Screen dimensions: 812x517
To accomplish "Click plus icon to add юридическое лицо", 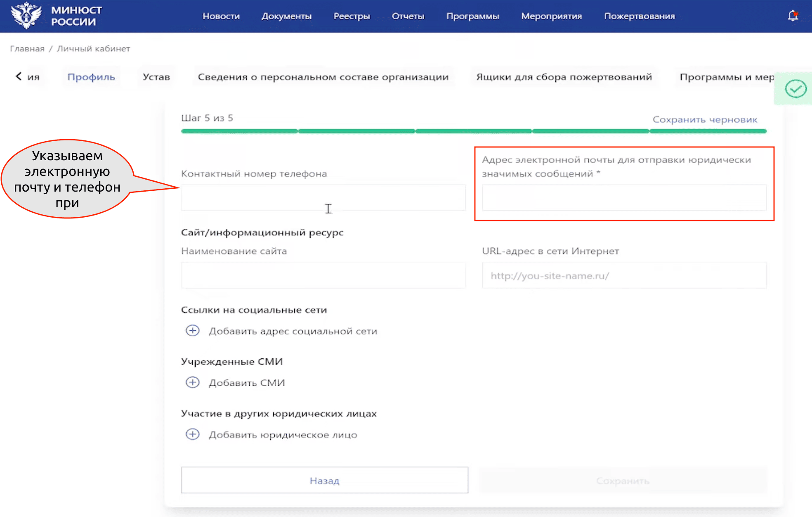I will (x=192, y=434).
